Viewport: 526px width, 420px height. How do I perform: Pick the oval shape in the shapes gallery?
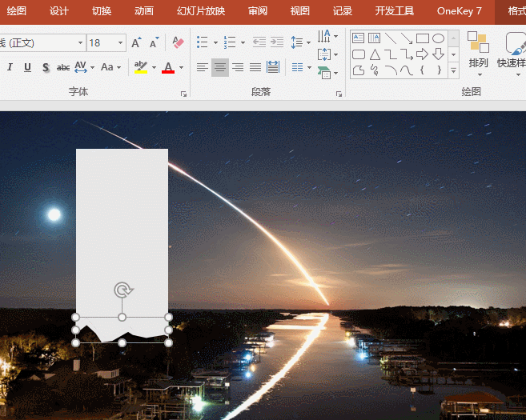pos(438,38)
